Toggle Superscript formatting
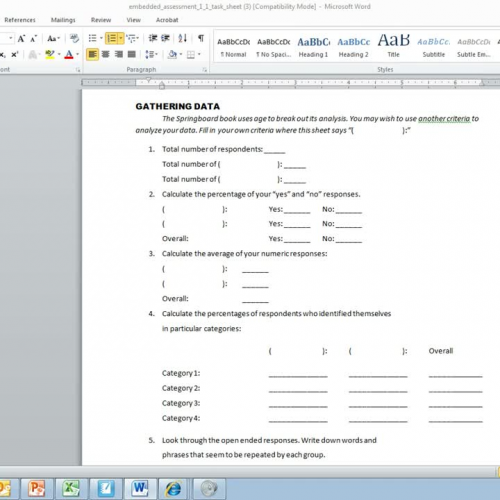This screenshot has width=500, height=500. 15,54
